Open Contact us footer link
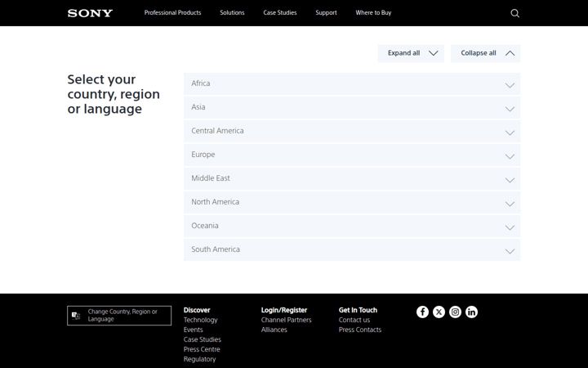 354,320
